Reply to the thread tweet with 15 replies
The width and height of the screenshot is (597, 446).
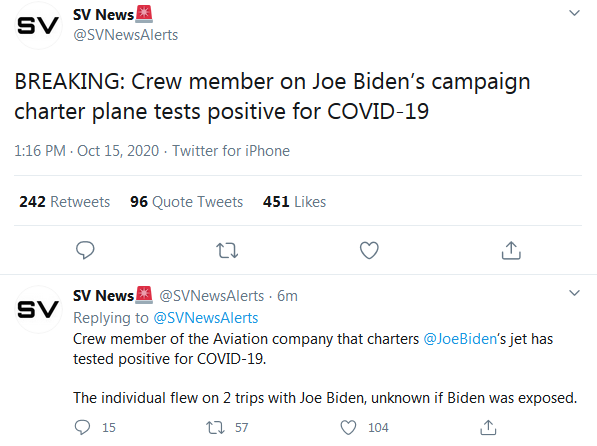click(82, 427)
